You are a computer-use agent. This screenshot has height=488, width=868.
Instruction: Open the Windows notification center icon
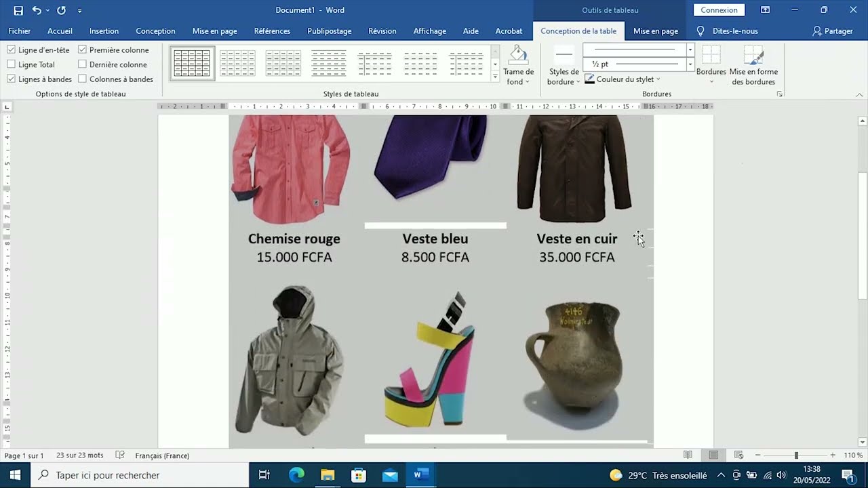(848, 475)
